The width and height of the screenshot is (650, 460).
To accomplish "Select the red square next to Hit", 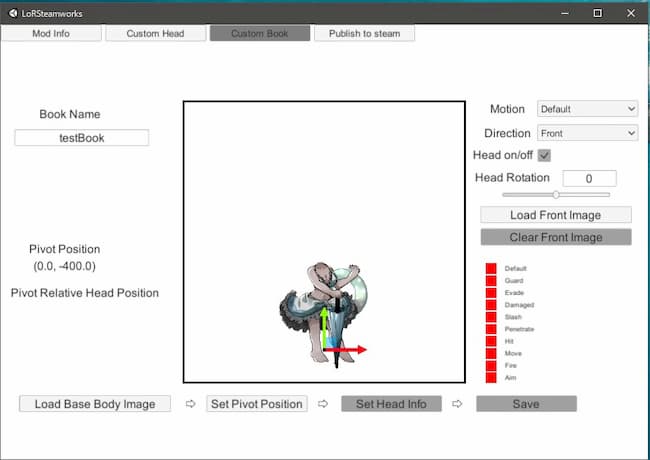I will point(491,341).
